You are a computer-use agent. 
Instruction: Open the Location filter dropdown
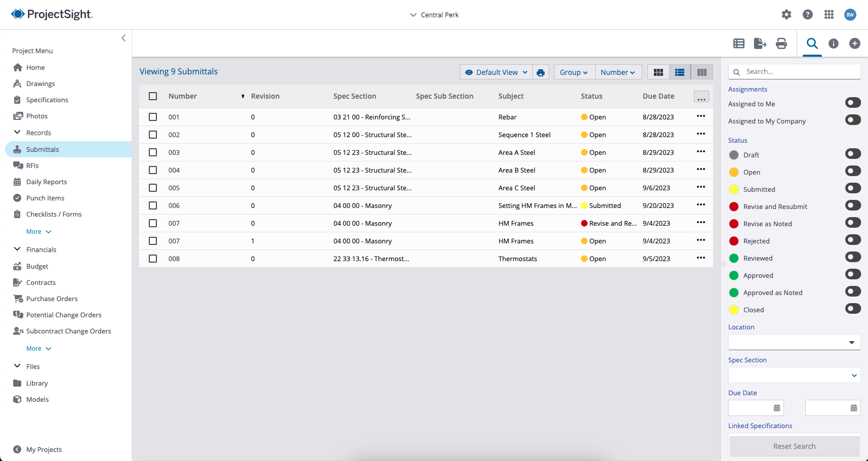pyautogui.click(x=794, y=342)
